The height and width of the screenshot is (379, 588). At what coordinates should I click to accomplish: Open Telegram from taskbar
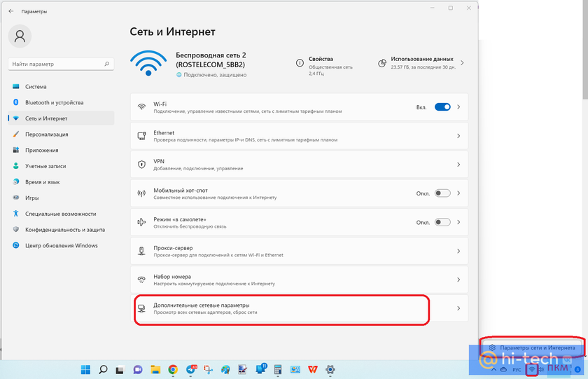[x=191, y=370]
